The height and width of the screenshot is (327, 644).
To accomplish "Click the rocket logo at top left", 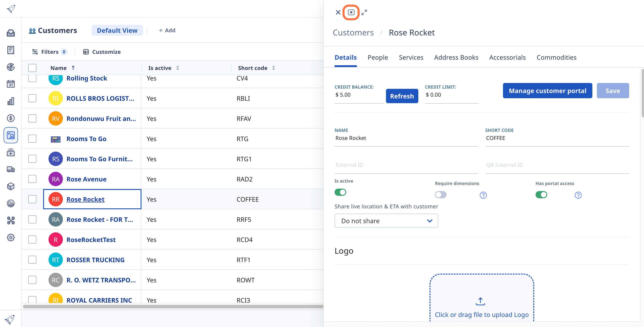I will (x=11, y=9).
